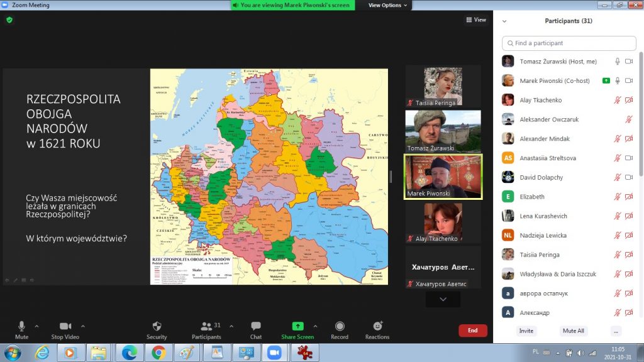Viewport: 644px width, 362px height.
Task: Open the View layout menu
Action: [476, 20]
